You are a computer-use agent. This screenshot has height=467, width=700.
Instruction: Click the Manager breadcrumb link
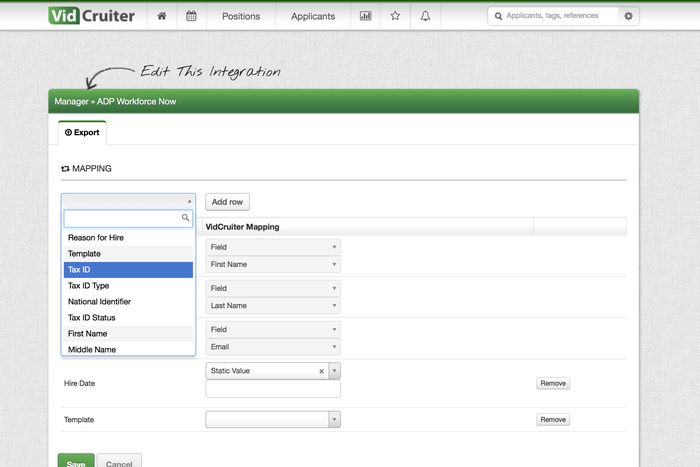(71, 102)
